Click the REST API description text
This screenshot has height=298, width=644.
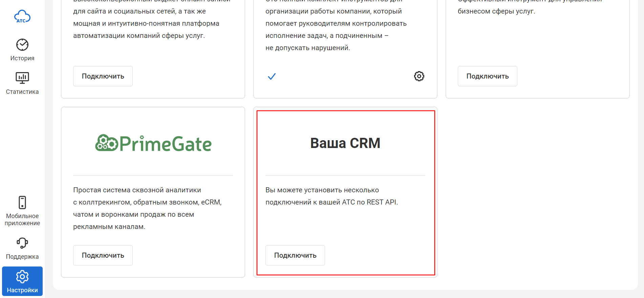pos(331,196)
